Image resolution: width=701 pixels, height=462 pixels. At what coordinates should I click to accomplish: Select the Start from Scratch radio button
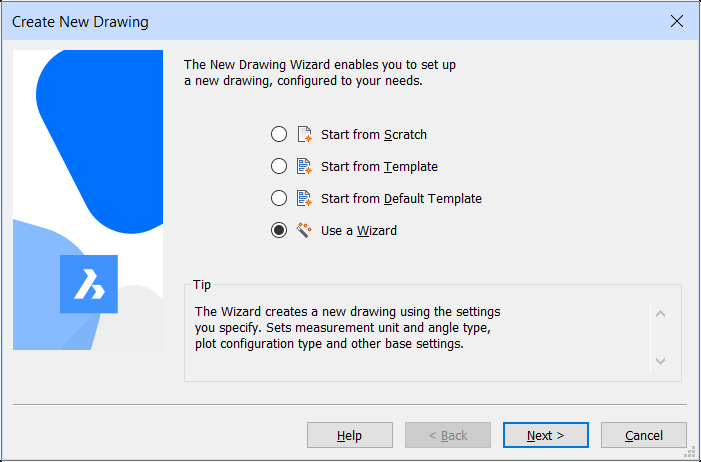(x=279, y=134)
